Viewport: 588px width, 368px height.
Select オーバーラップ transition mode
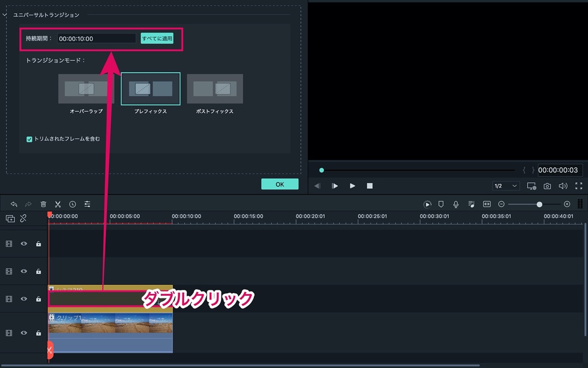pos(86,89)
